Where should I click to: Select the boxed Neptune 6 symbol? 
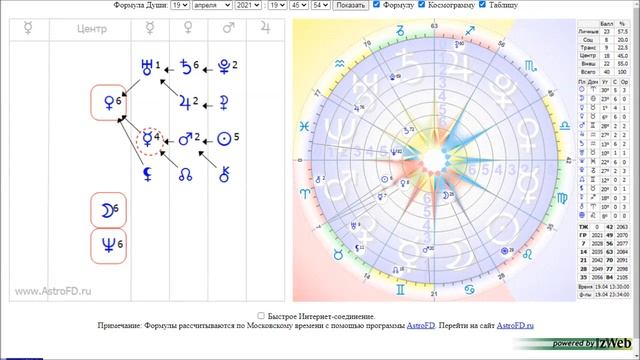(109, 246)
